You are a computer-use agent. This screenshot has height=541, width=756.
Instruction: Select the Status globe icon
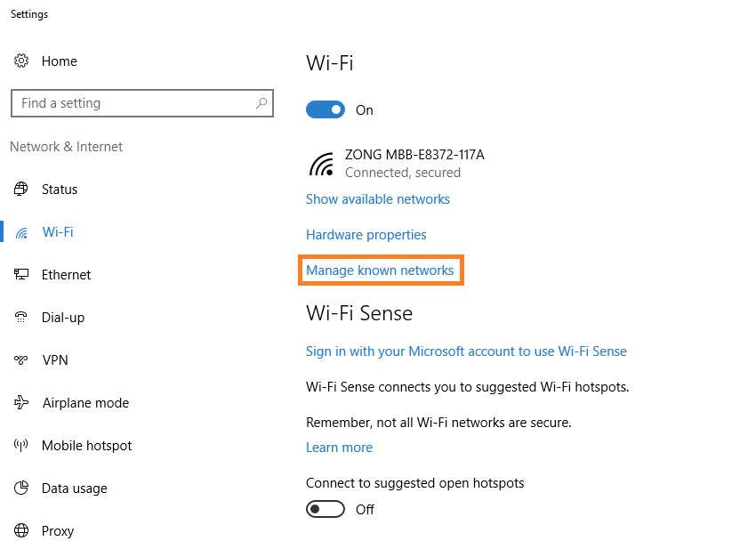(21, 189)
